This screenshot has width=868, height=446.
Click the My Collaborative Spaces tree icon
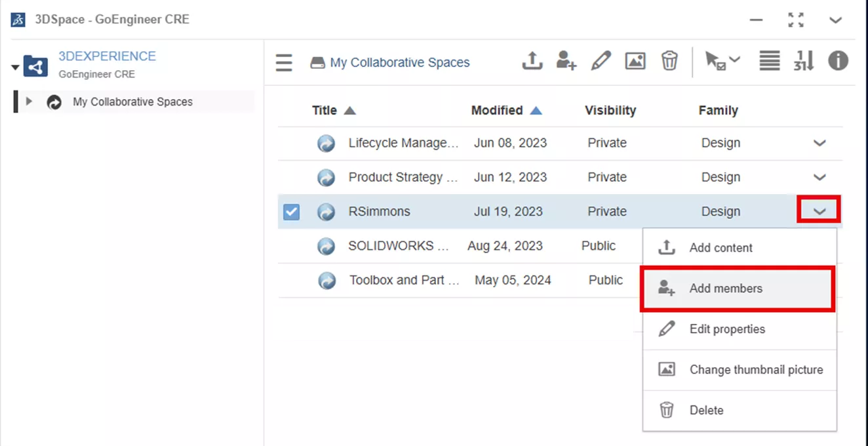(x=54, y=102)
